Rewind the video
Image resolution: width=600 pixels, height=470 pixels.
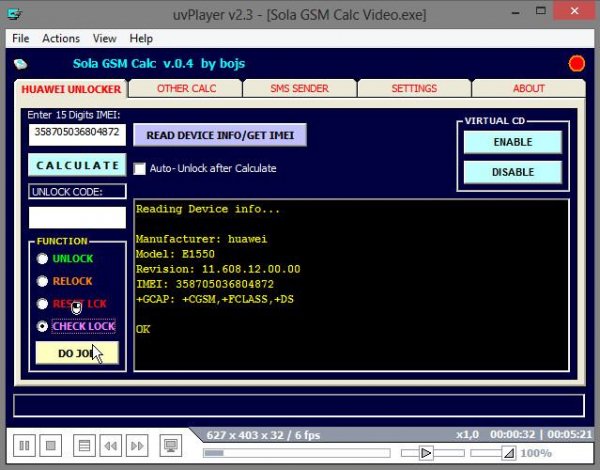tap(111, 446)
